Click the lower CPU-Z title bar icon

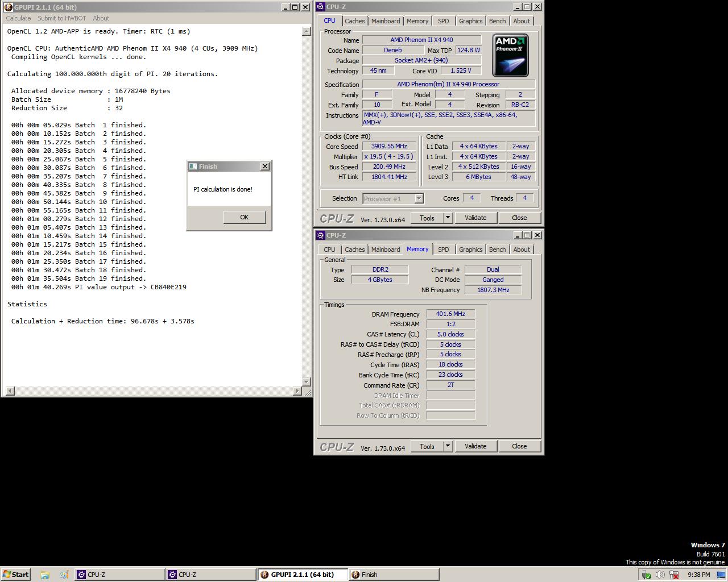tap(321, 235)
